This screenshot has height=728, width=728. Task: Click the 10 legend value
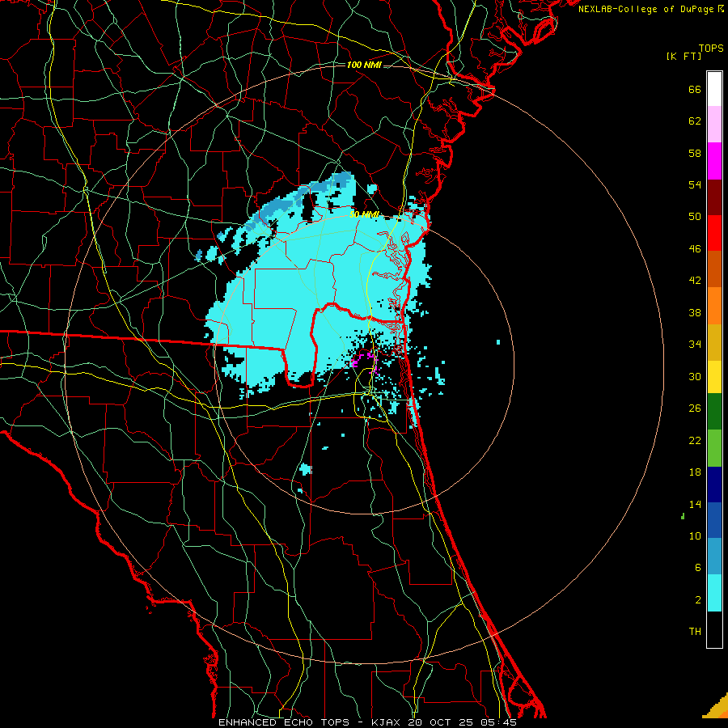pos(695,536)
